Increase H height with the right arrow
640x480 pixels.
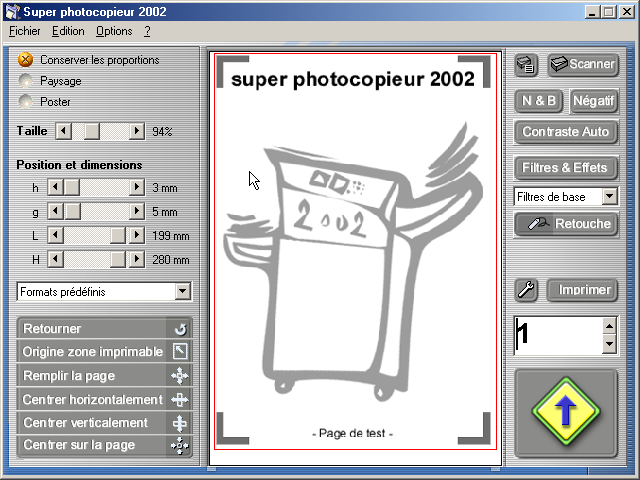[136, 260]
